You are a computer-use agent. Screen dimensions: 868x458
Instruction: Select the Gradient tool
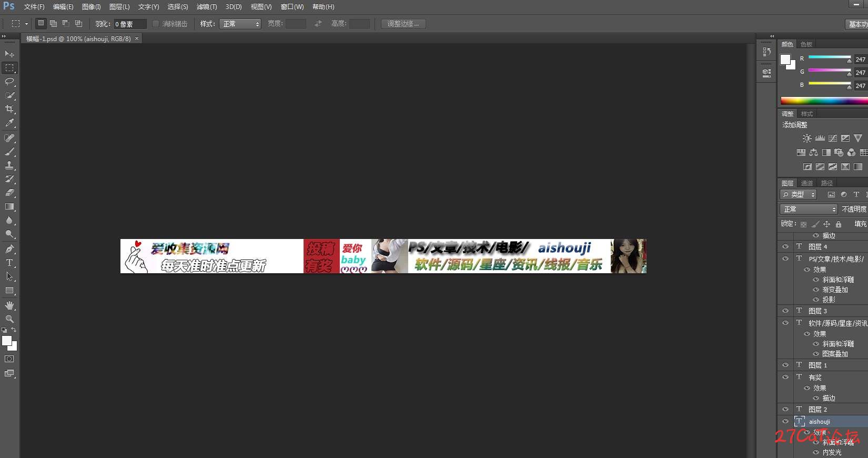9,206
